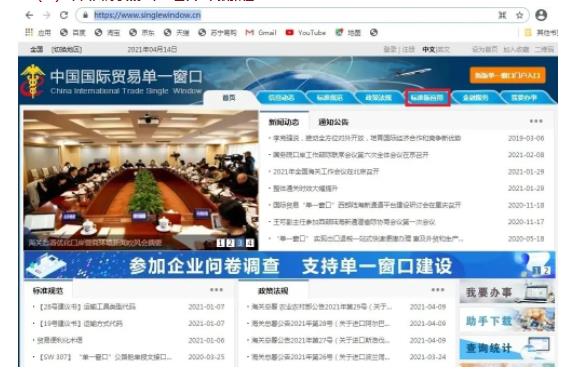Click 切换地区 to switch region
Screen dimensions: 584x374
coord(66,49)
